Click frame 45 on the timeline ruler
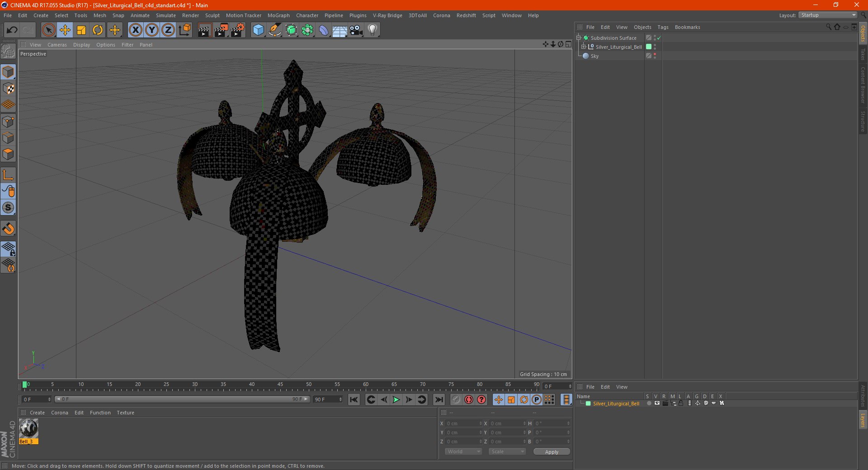868x470 pixels. (x=280, y=385)
